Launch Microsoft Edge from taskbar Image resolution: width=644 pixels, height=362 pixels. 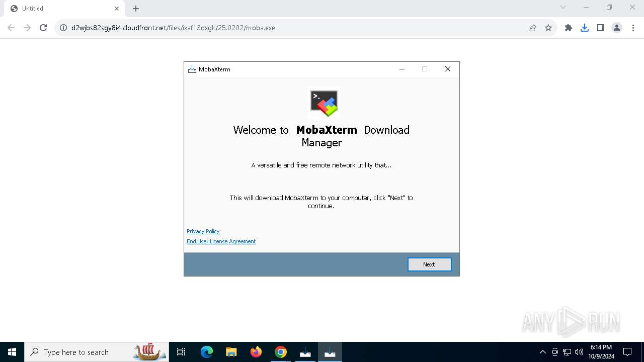207,352
